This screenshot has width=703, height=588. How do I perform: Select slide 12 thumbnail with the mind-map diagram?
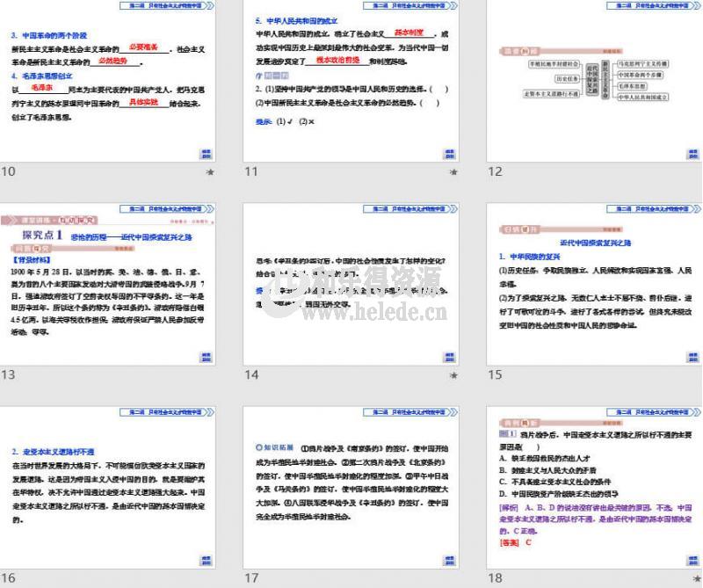point(595,81)
